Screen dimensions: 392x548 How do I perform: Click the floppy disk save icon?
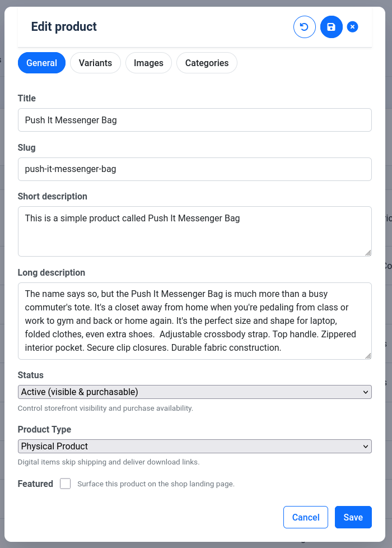tap(332, 27)
